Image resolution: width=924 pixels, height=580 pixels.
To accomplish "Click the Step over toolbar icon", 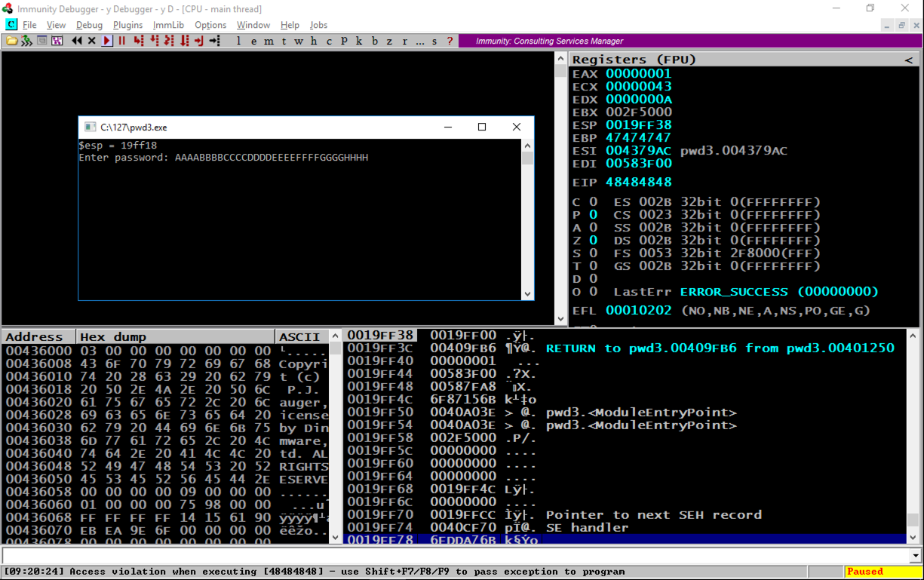I will click(155, 41).
